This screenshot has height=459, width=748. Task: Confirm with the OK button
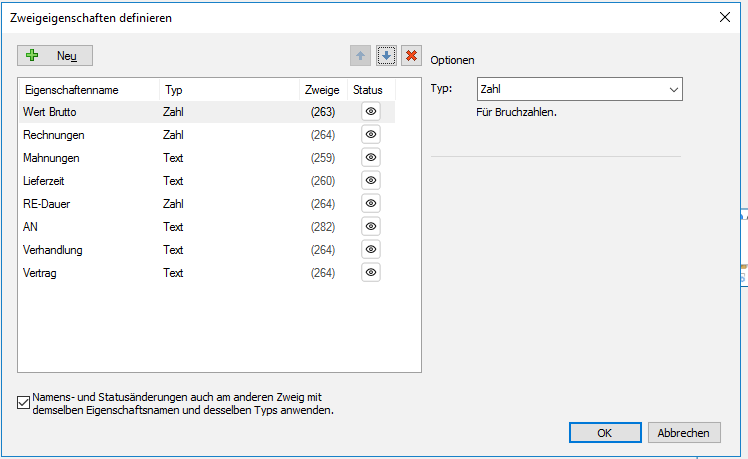pos(604,433)
